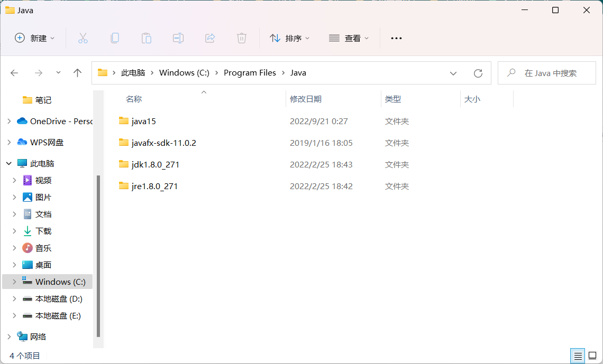The image size is (603, 364).
Task: Go up one folder level
Action: 77,73
